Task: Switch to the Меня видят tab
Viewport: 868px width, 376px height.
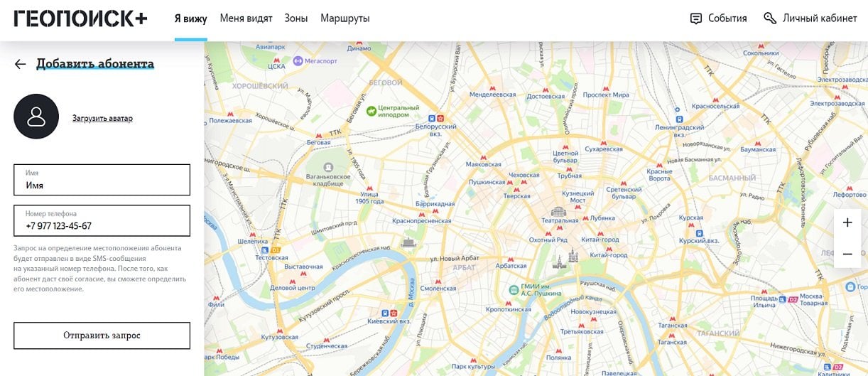Action: point(246,18)
